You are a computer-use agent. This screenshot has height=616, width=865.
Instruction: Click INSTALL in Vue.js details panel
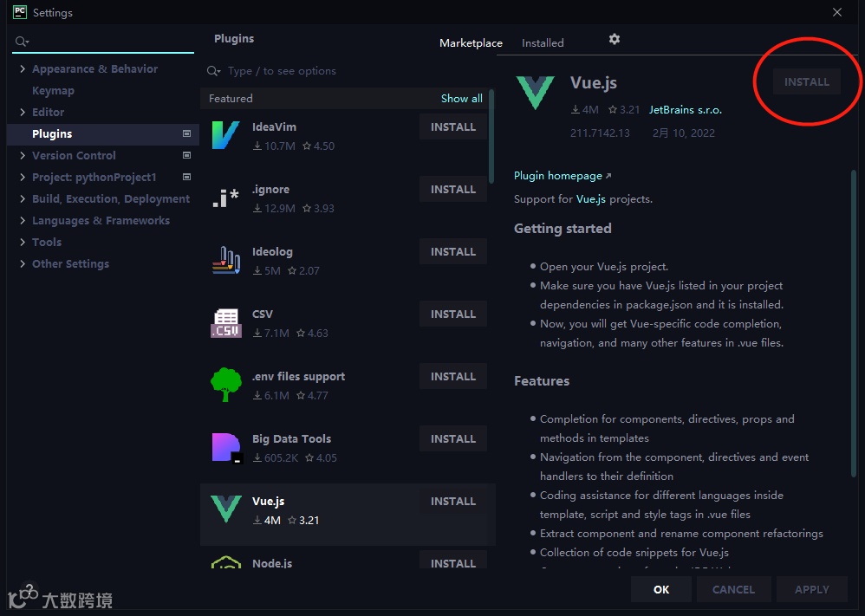(x=807, y=81)
